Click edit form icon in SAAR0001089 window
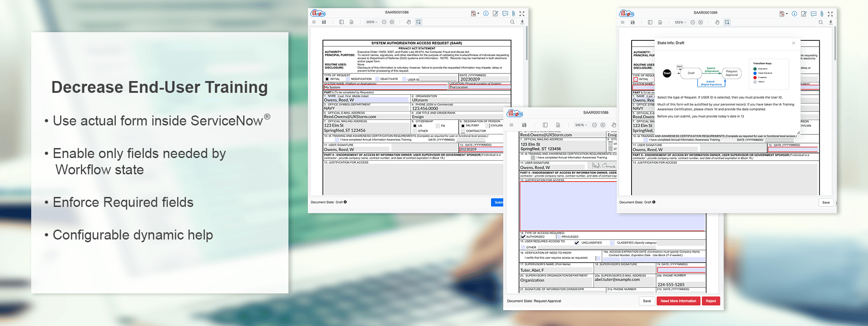Image resolution: width=868 pixels, height=326 pixels. (804, 14)
